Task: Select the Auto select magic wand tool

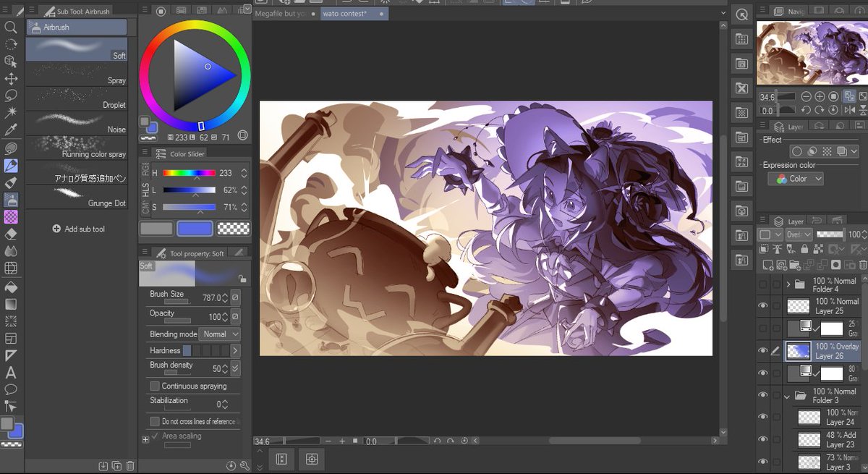Action: pyautogui.click(x=11, y=113)
